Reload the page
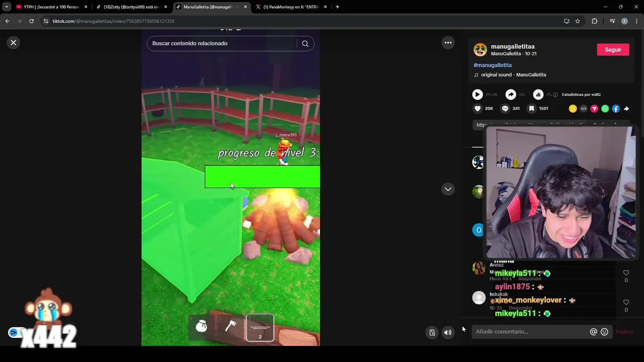Image resolution: width=644 pixels, height=362 pixels. (x=31, y=21)
